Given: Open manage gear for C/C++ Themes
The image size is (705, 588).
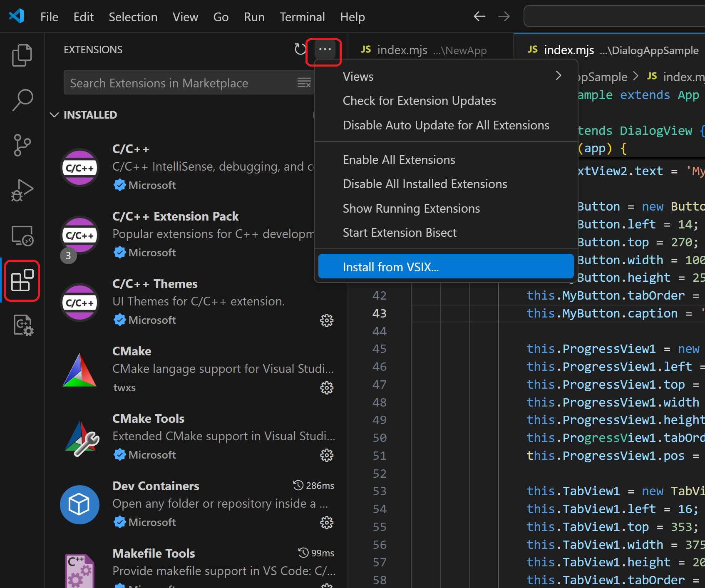Looking at the screenshot, I should (327, 320).
